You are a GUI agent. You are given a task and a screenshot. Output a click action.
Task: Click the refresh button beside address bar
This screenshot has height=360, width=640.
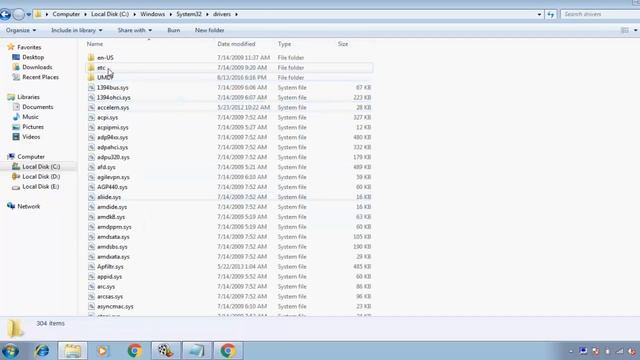(551, 14)
